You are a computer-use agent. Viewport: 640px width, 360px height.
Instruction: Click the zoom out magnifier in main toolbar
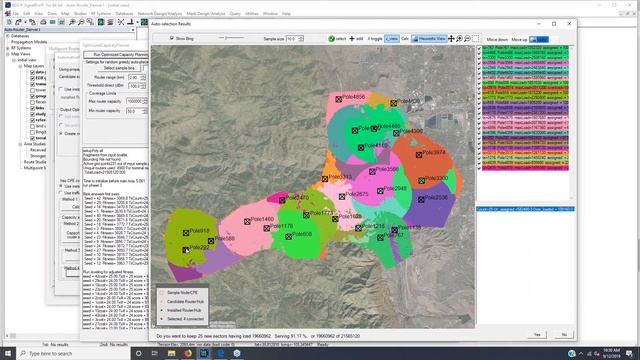point(81,22)
